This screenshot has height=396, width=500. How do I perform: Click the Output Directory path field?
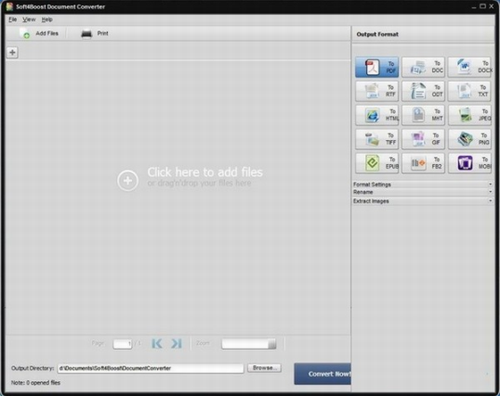150,368
